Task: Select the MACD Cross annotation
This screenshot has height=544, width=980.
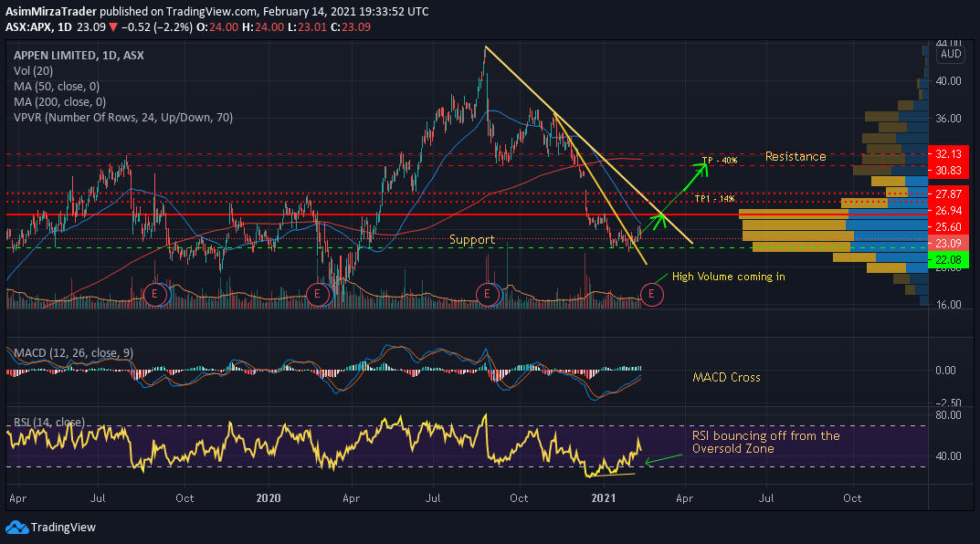Action: tap(726, 377)
